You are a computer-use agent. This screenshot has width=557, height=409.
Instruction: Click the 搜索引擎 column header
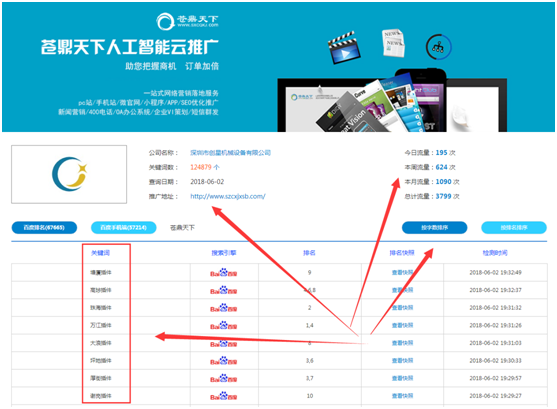coord(223,253)
